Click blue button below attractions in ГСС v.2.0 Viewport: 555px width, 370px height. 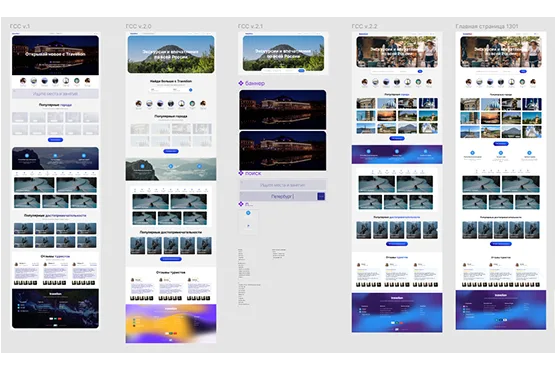tap(171, 259)
